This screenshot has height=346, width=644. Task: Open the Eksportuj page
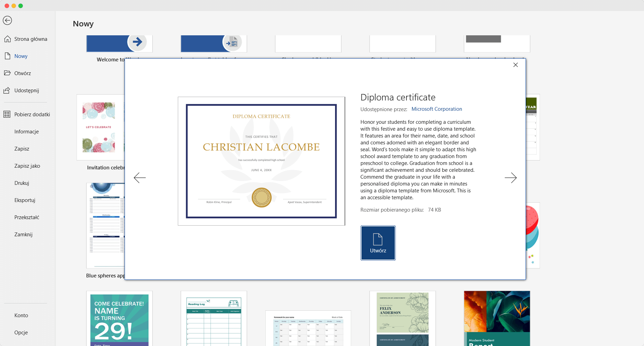25,200
